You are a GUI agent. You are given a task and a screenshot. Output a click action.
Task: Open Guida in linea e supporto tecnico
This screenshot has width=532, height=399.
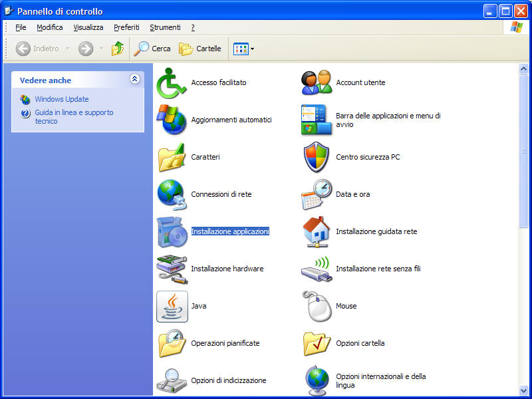coord(73,116)
